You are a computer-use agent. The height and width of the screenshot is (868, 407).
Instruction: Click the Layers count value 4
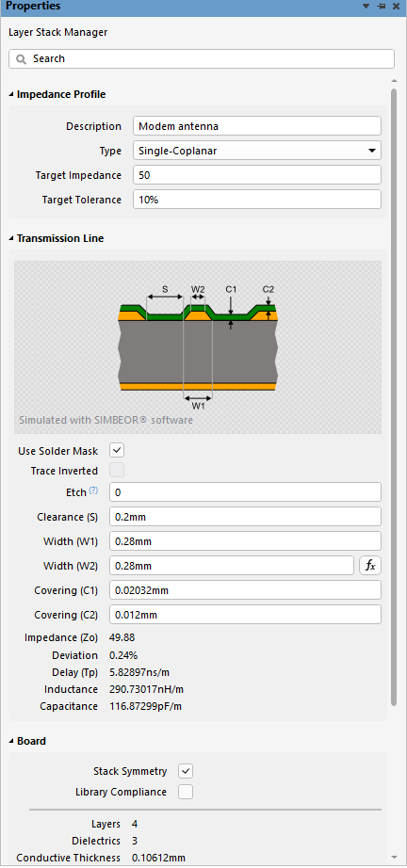pyautogui.click(x=135, y=824)
